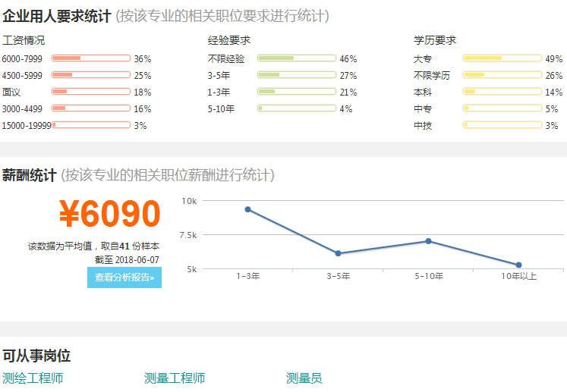Click the 面议 salary progress bar

coord(91,92)
